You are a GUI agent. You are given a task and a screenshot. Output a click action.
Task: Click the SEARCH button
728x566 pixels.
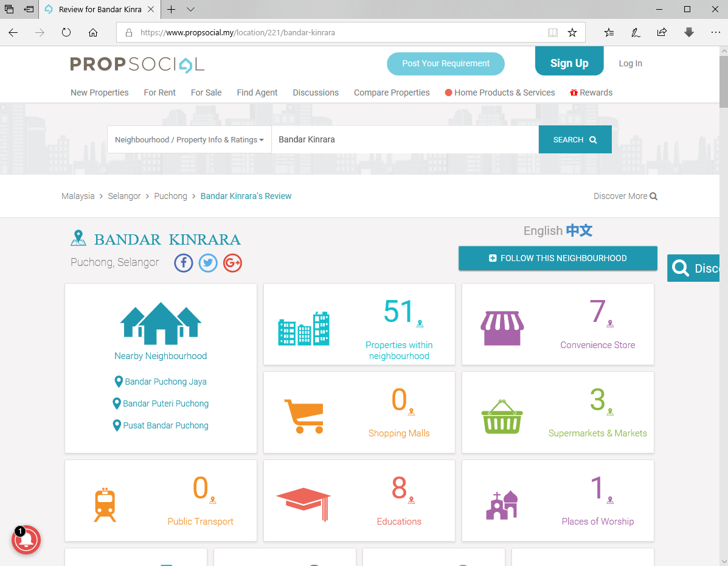click(x=575, y=139)
